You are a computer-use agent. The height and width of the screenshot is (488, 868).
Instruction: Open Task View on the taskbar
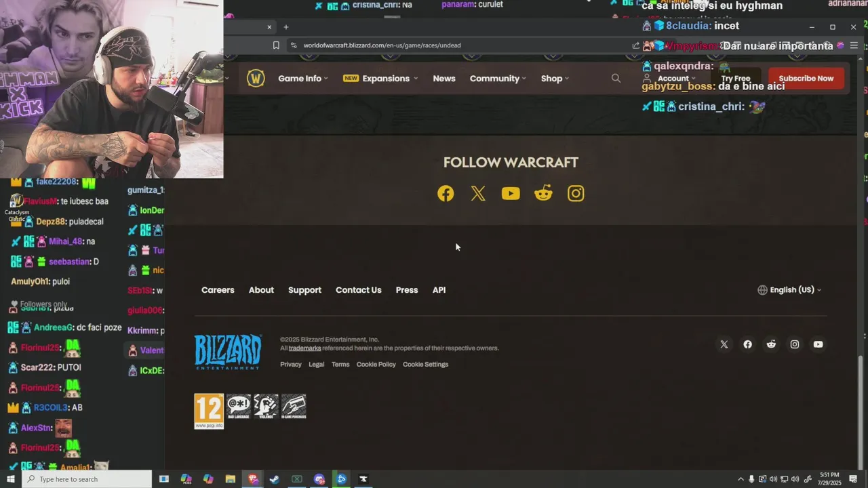[164, 479]
